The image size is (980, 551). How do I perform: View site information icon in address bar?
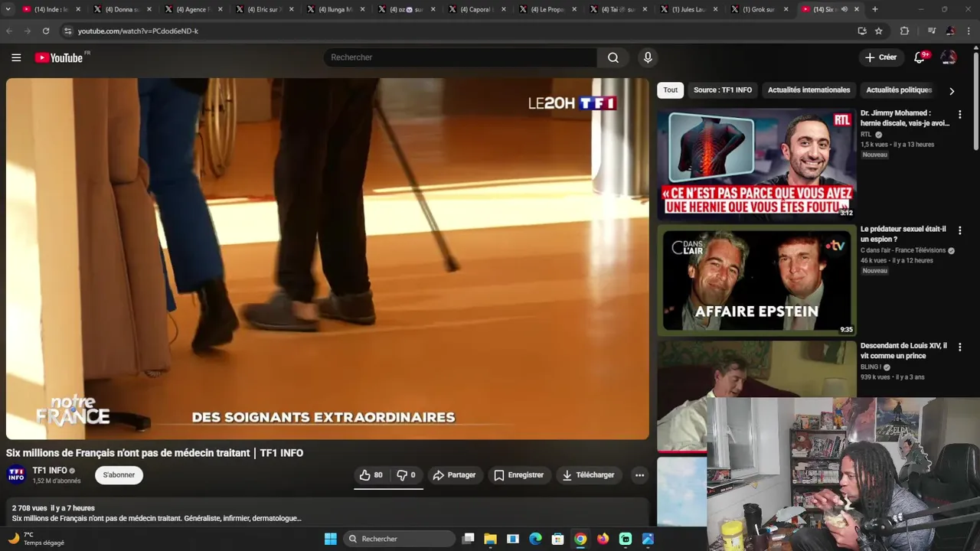(67, 31)
